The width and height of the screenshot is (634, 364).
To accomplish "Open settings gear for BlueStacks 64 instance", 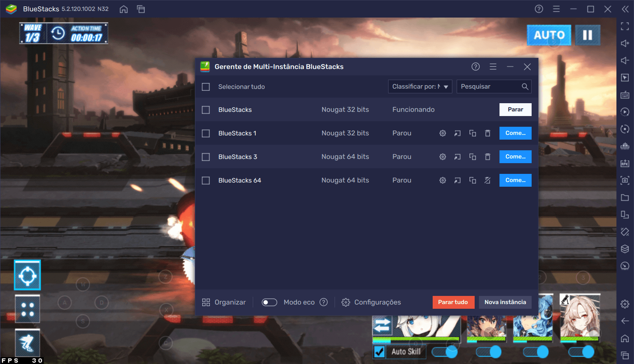I will coord(443,180).
